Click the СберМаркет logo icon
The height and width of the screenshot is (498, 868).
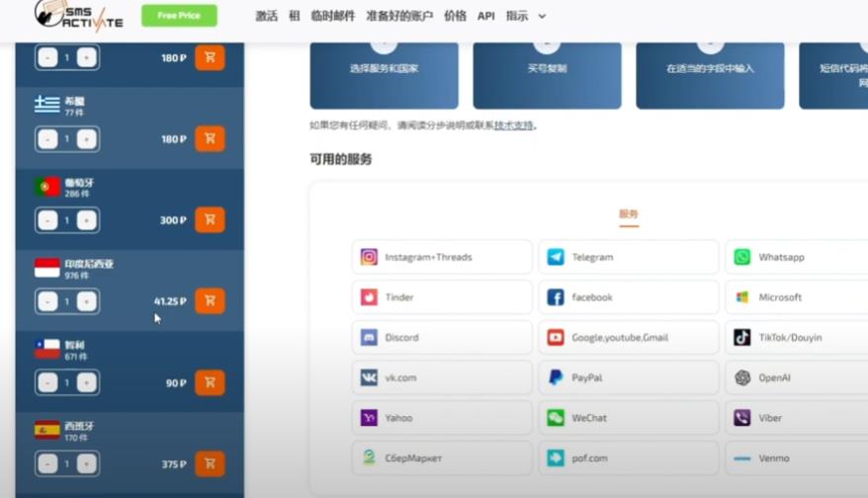(x=369, y=457)
